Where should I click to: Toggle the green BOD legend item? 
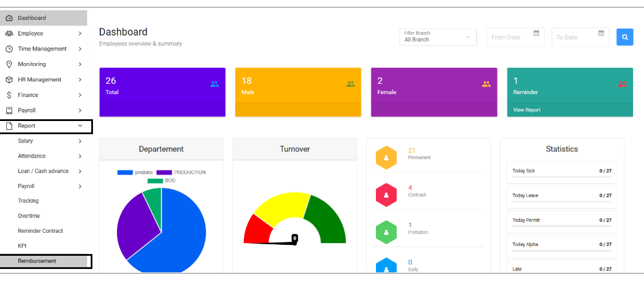(x=161, y=181)
